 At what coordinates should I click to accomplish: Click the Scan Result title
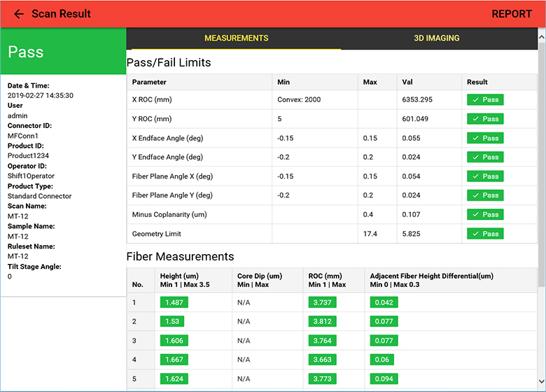[61, 14]
